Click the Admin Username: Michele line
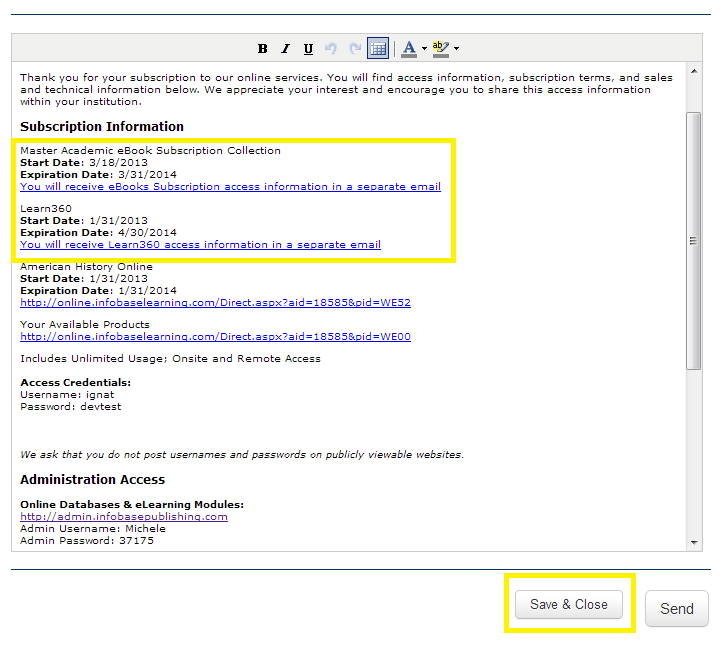This screenshot has height=645, width=722. [93, 529]
